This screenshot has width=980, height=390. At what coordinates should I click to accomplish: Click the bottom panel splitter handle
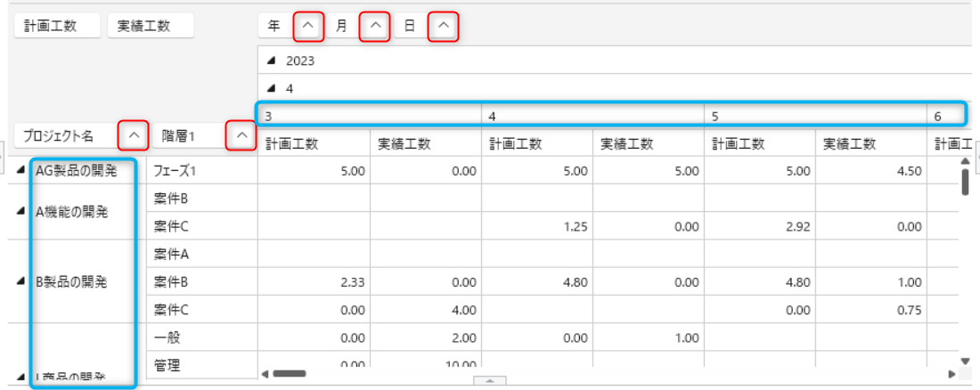click(x=489, y=381)
